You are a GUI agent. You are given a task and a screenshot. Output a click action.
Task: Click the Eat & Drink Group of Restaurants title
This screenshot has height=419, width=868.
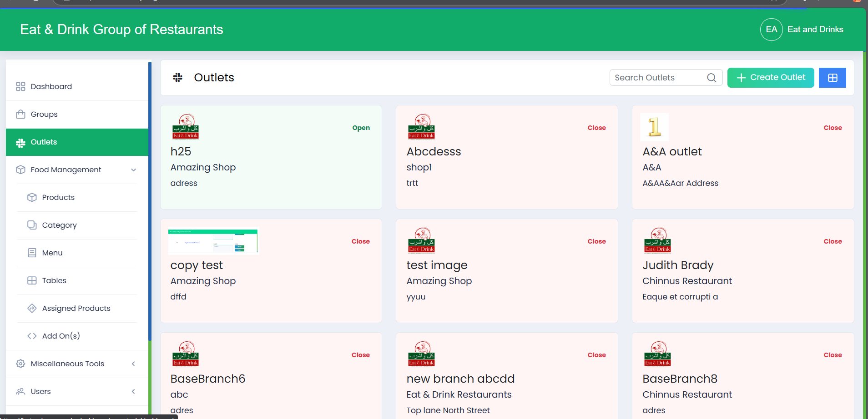[121, 30]
